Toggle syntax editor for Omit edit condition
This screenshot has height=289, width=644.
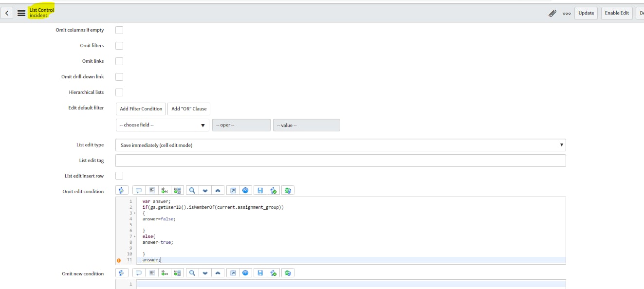122,191
